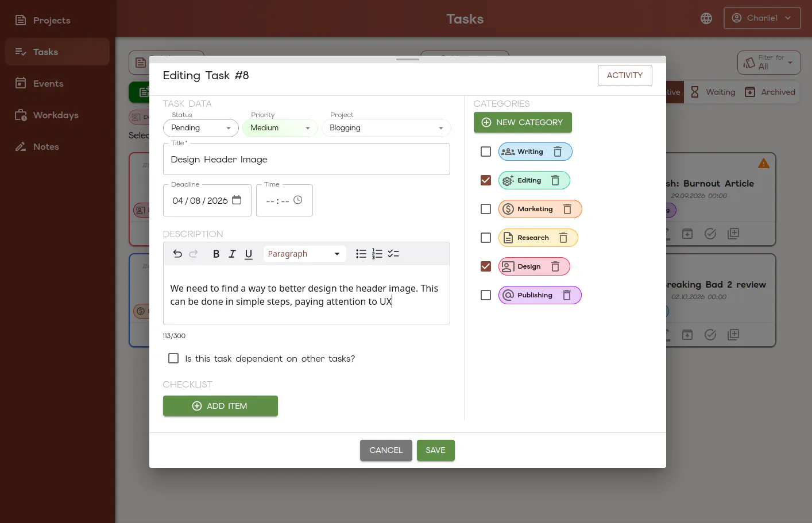The width and height of the screenshot is (812, 523).
Task: Click the Breaking Bad 2 review title
Action: pos(716,285)
